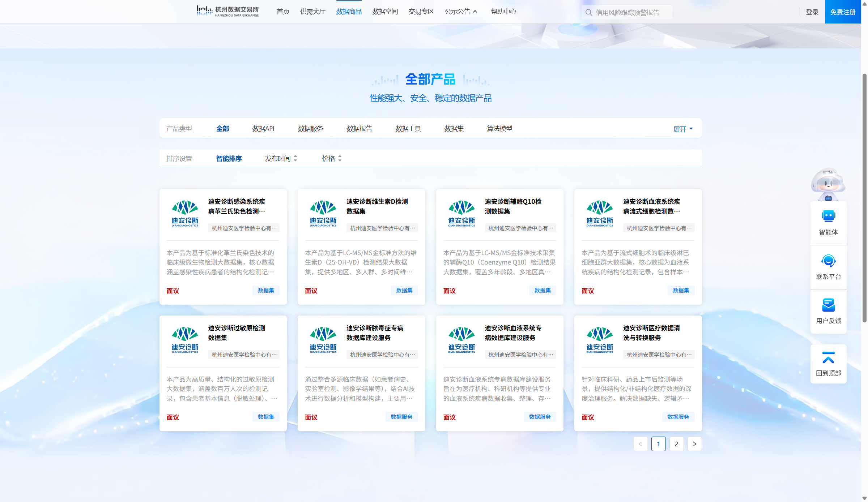Click the 联系平台 headset icon
Screen dimensions: 868x502
point(828,261)
